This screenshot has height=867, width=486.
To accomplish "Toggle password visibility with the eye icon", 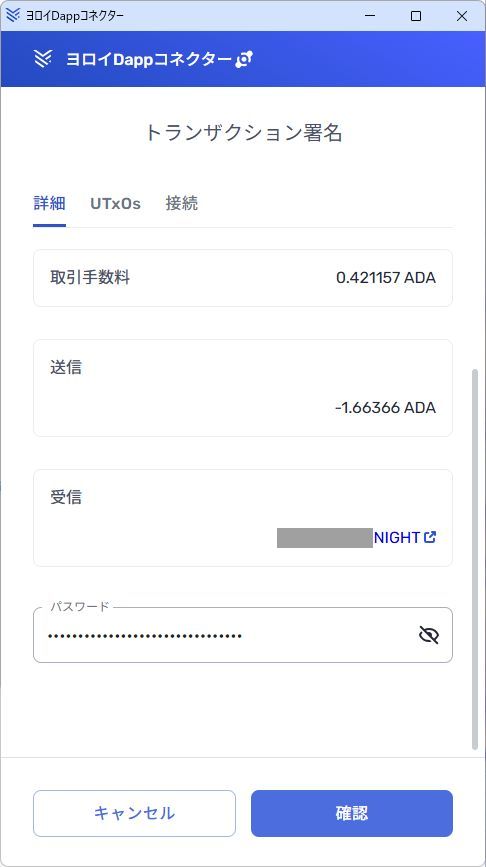I will pyautogui.click(x=428, y=635).
